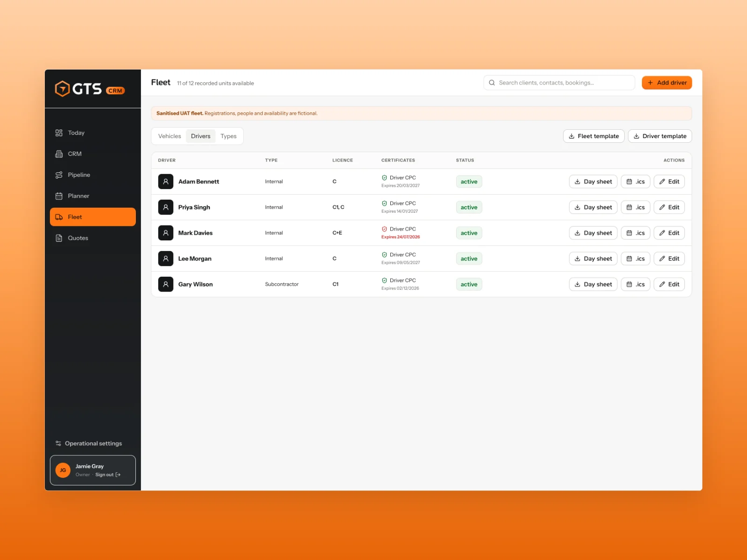Open the Planner calendar icon
This screenshot has height=560, width=747.
click(59, 196)
